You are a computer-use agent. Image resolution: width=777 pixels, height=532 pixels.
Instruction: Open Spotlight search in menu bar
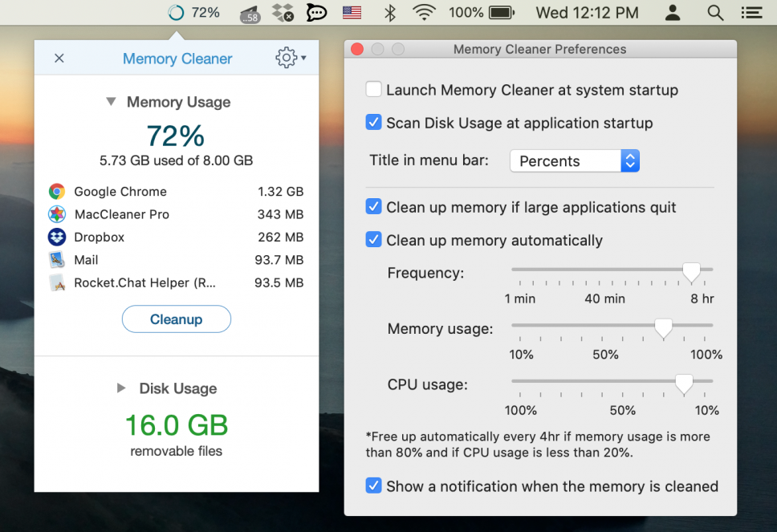point(714,13)
